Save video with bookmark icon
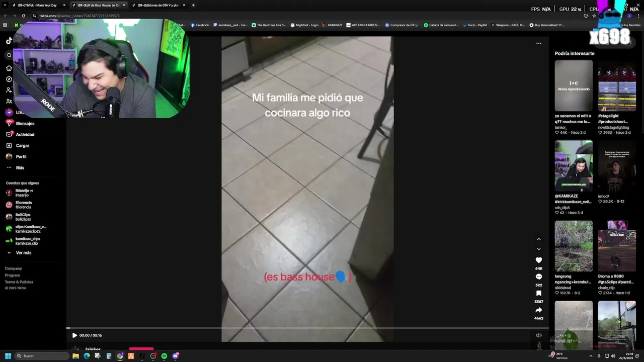The image size is (644, 362). pyautogui.click(x=539, y=293)
